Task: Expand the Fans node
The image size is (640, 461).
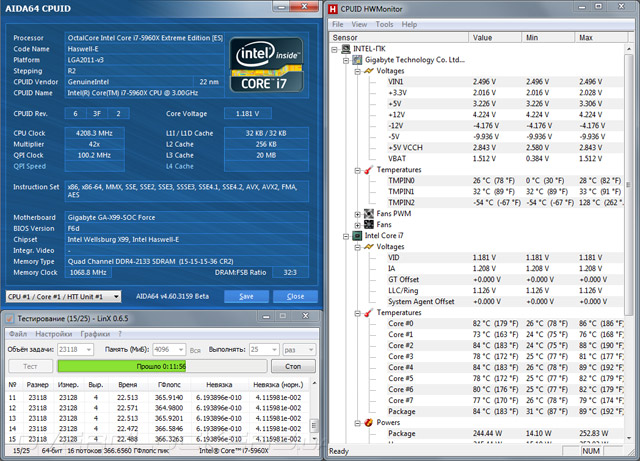Action: [358, 225]
